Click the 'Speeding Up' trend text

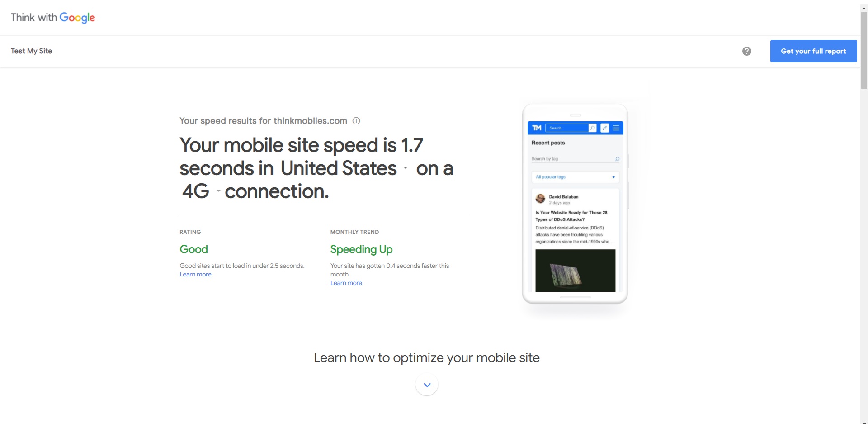point(361,249)
